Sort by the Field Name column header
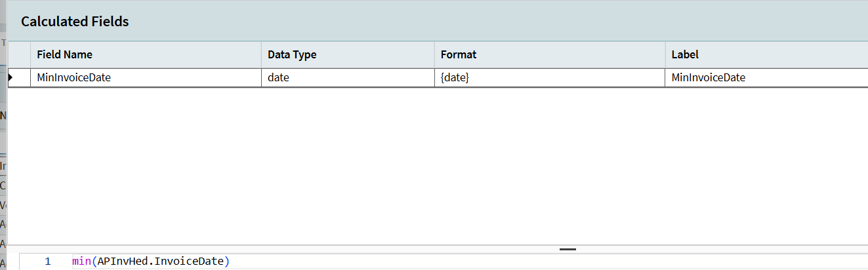868x270 pixels. [x=64, y=54]
